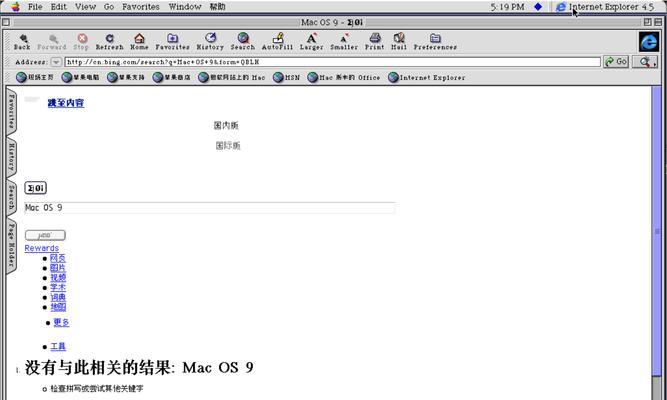The image size is (667, 400).
Task: Click the vertical scrollbar thumb
Action: [657, 231]
